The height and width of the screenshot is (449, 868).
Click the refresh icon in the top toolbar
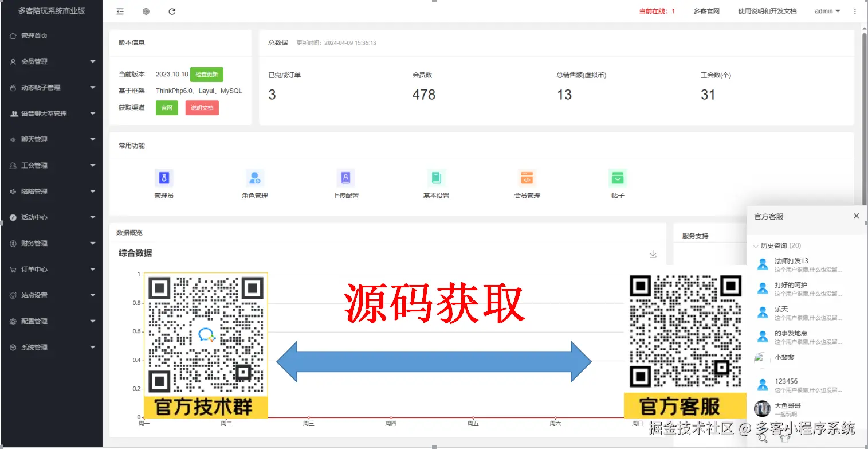172,11
